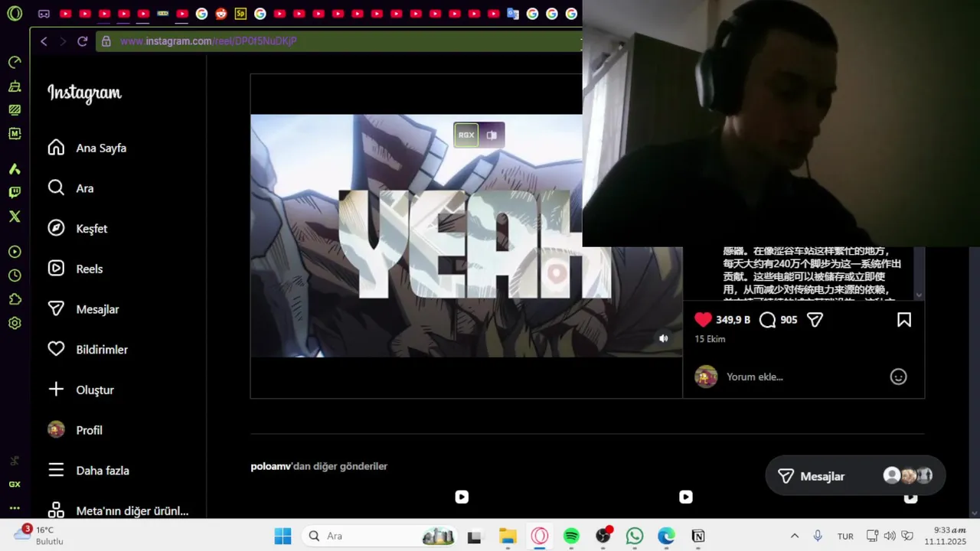The width and height of the screenshot is (980, 551).
Task: Open comments via speech bubble icon
Action: pos(767,320)
